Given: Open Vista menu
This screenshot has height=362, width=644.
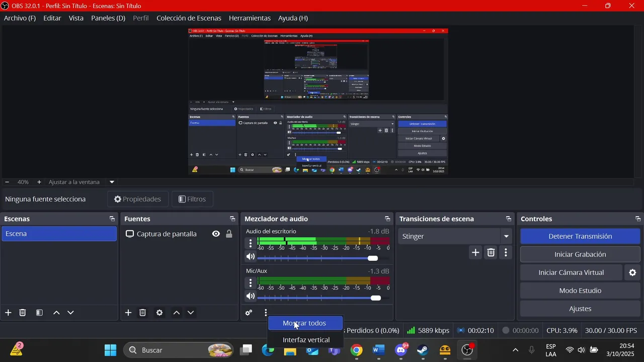Looking at the screenshot, I should [76, 18].
